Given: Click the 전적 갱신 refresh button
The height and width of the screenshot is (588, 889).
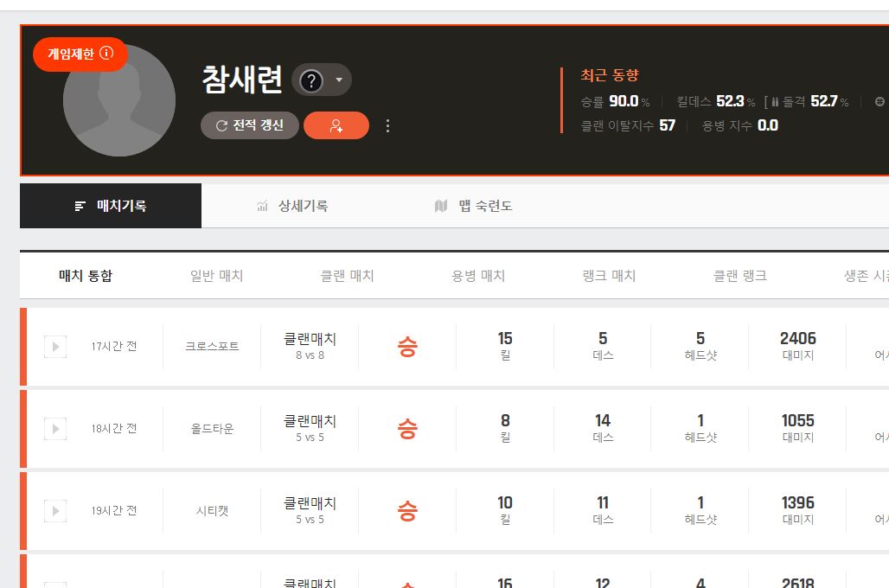Looking at the screenshot, I should click(250, 125).
